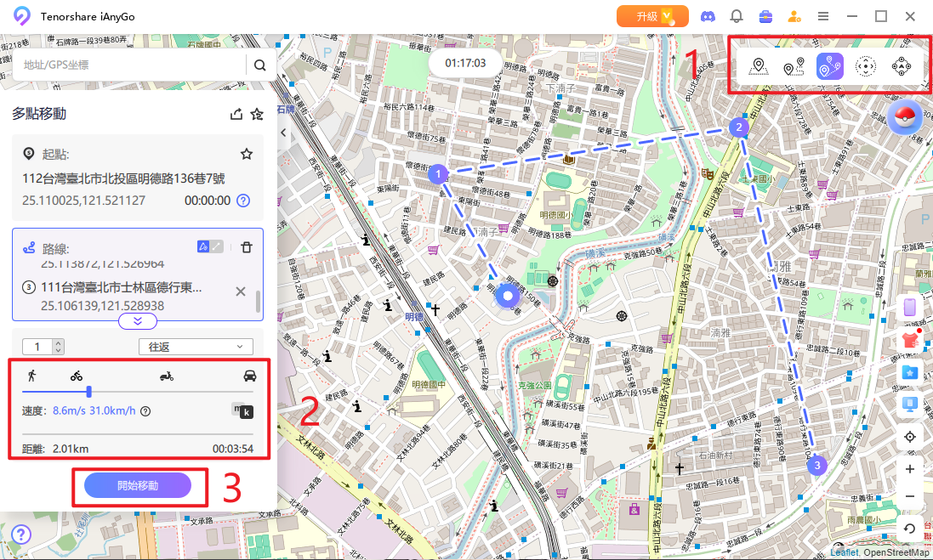Select cycling speed icon
The height and width of the screenshot is (560, 933).
coord(77,376)
